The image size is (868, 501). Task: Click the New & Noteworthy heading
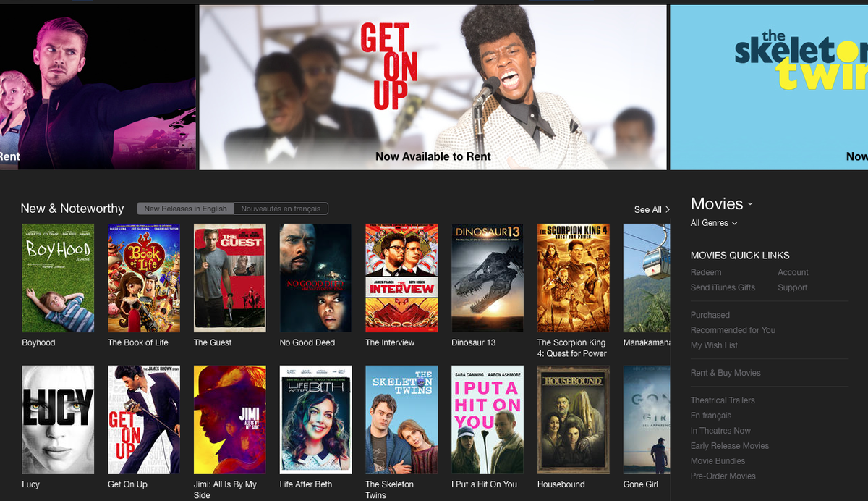(x=72, y=209)
